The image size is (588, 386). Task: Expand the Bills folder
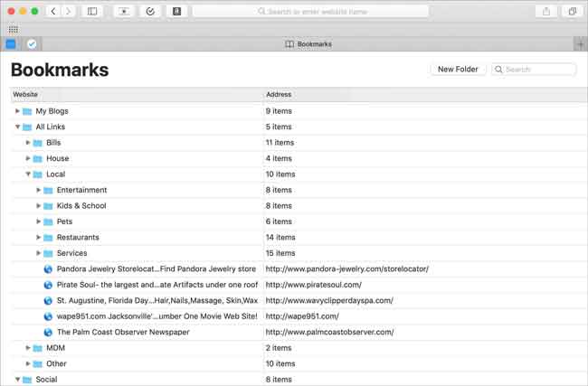pos(28,143)
